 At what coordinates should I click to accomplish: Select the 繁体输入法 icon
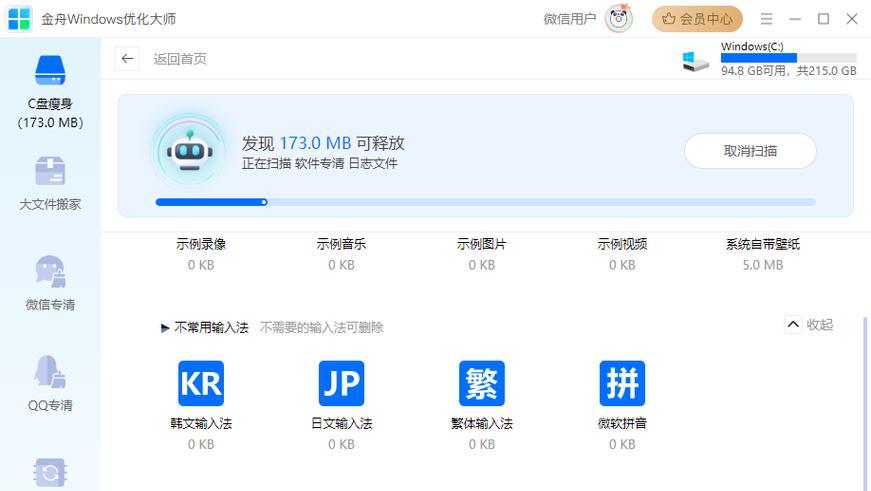click(x=482, y=383)
